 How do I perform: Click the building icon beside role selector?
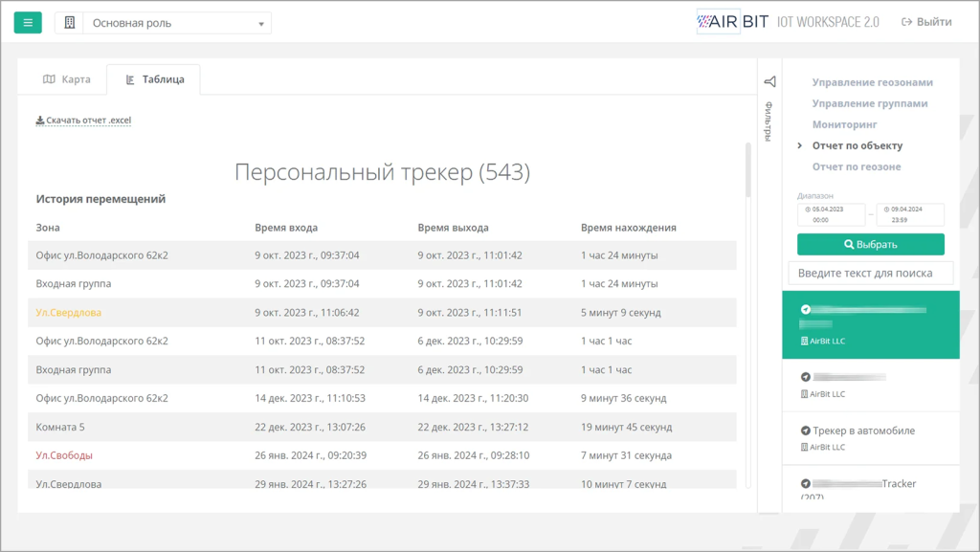(70, 23)
